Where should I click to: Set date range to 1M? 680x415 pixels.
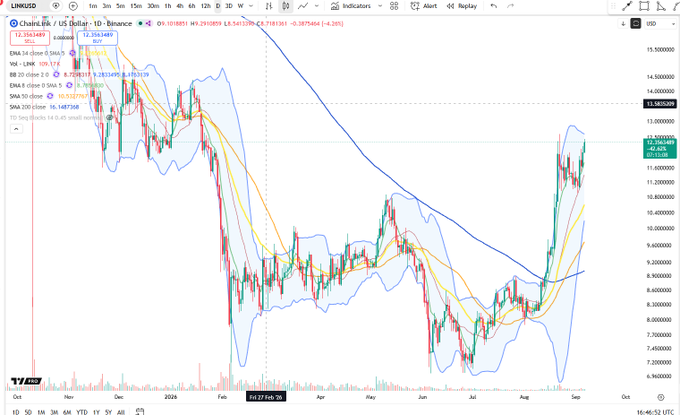coord(41,412)
